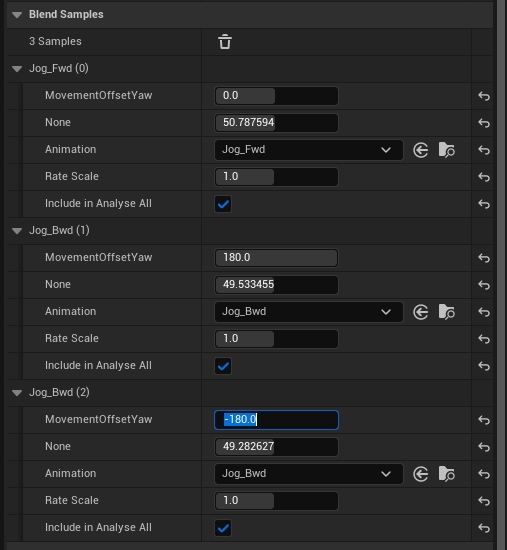Reset Jog_Bwd (2) None value to default
Viewport: 507px width, 550px height.
pyautogui.click(x=484, y=447)
